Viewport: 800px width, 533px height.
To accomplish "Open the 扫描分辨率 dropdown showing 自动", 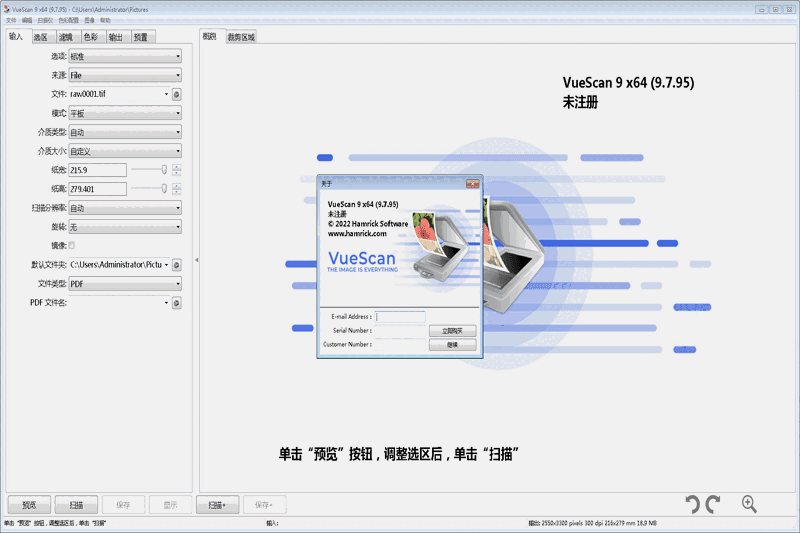I will coord(125,208).
